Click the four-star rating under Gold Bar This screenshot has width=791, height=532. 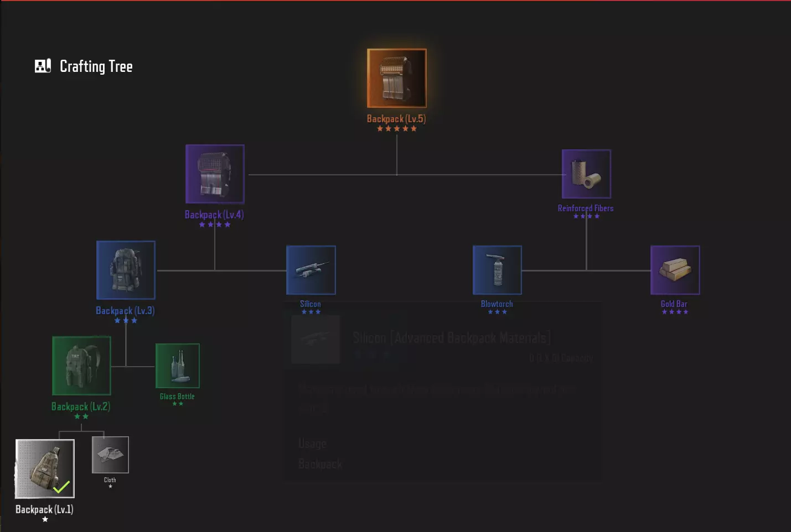[675, 312]
